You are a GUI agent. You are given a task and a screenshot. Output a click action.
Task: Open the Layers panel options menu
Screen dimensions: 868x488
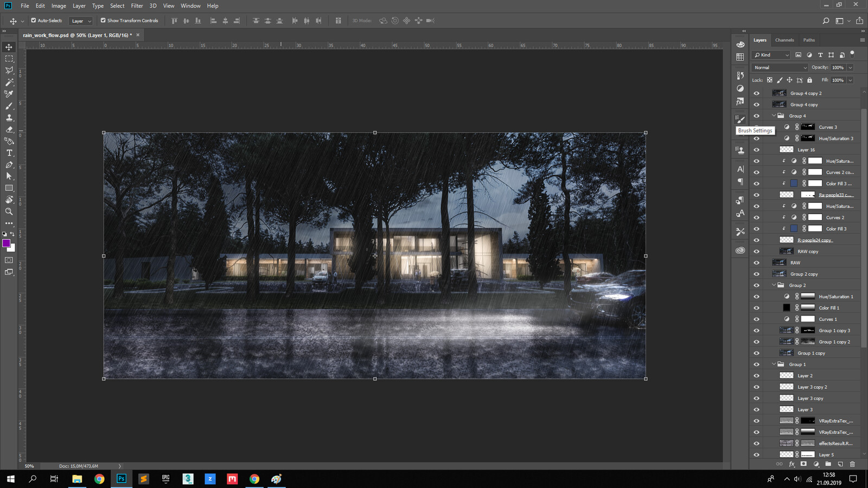(x=863, y=40)
